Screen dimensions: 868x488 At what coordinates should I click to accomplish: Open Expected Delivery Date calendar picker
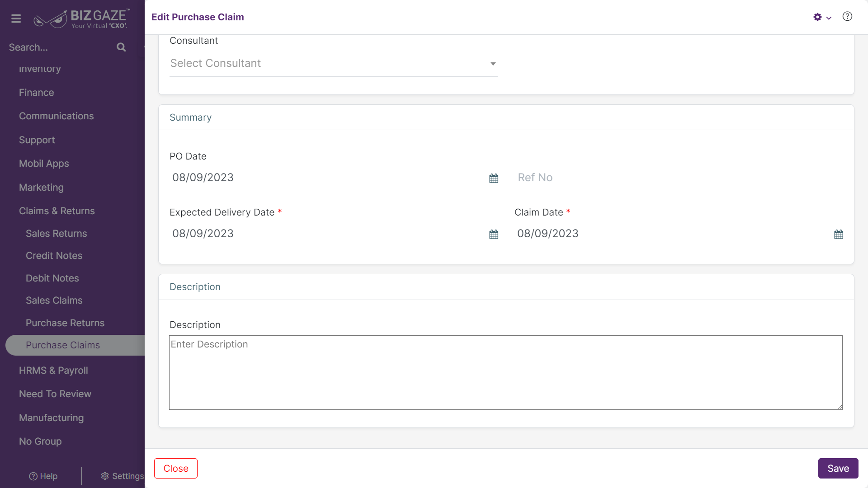tap(494, 234)
